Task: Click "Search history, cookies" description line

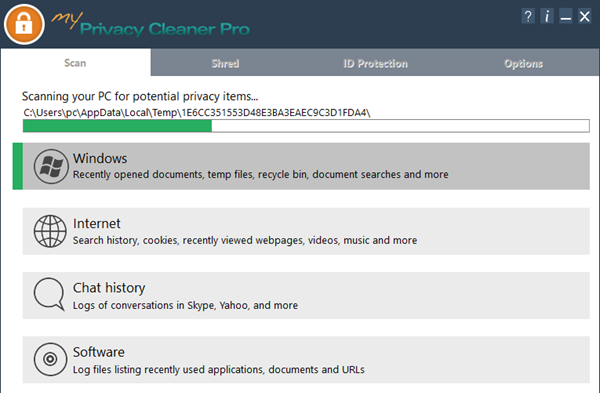Action: pos(245,240)
